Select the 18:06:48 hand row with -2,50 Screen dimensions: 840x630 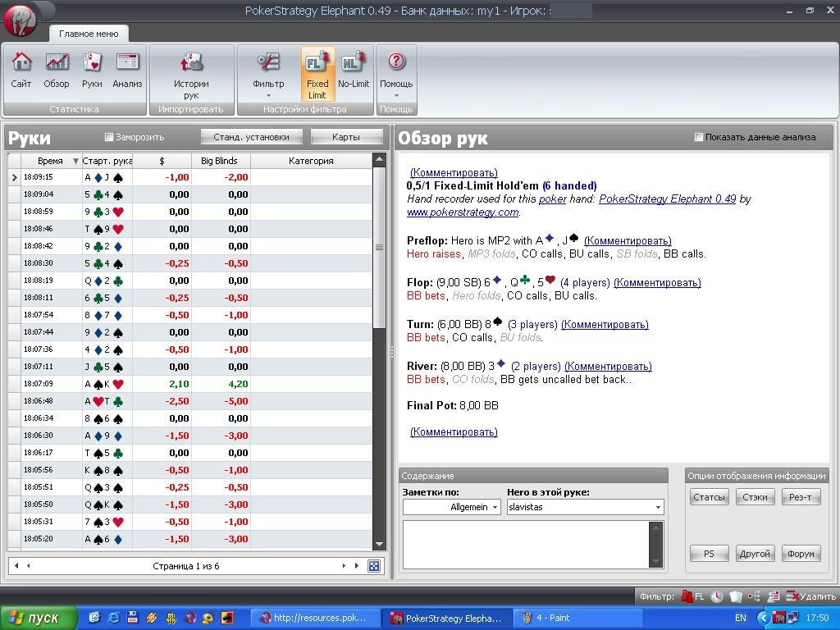click(x=190, y=401)
